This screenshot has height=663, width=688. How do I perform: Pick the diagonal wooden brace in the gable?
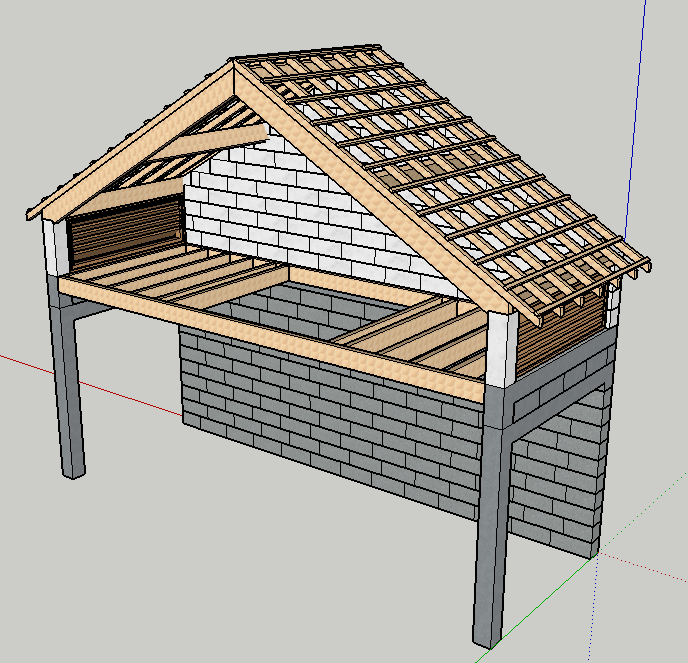click(x=211, y=141)
